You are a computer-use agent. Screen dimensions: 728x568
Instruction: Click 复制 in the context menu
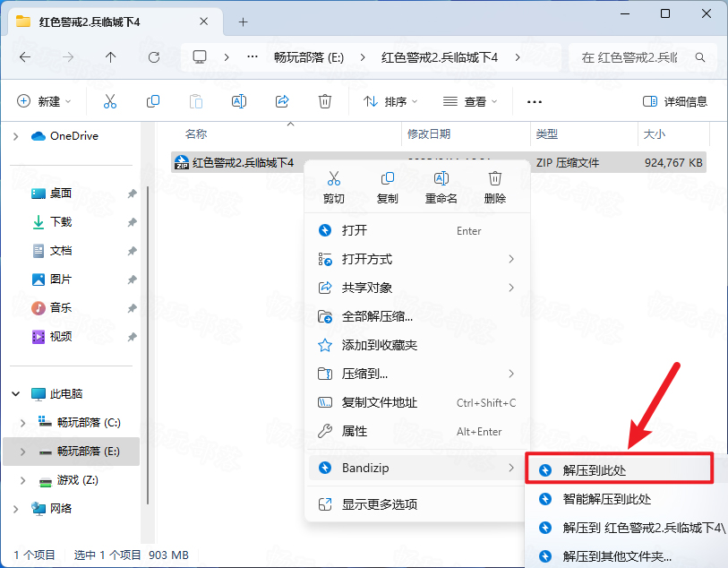[387, 187]
